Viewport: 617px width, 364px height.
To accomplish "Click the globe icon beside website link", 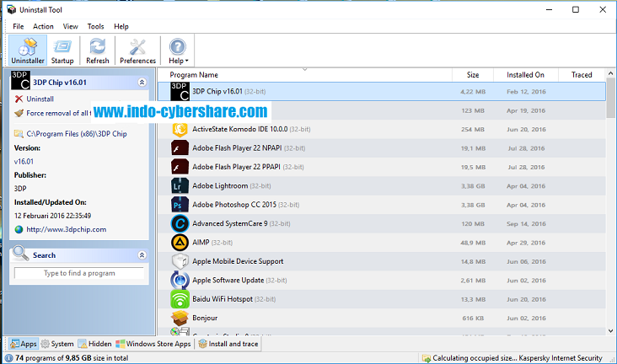I will click(x=19, y=229).
